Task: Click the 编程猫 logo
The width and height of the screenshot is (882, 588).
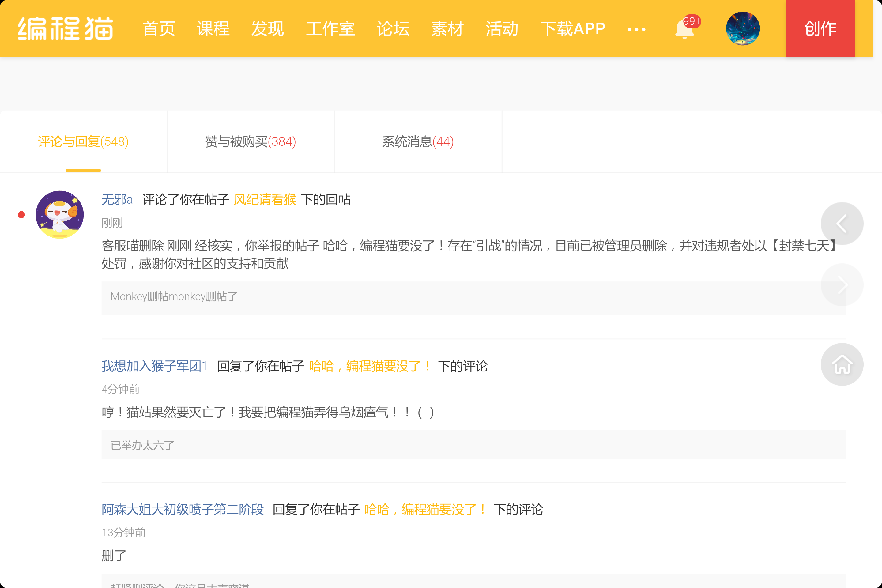Action: coord(65,28)
